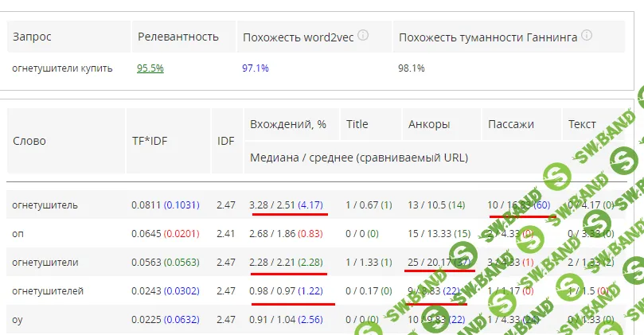Click the Пассажи column header

click(510, 124)
